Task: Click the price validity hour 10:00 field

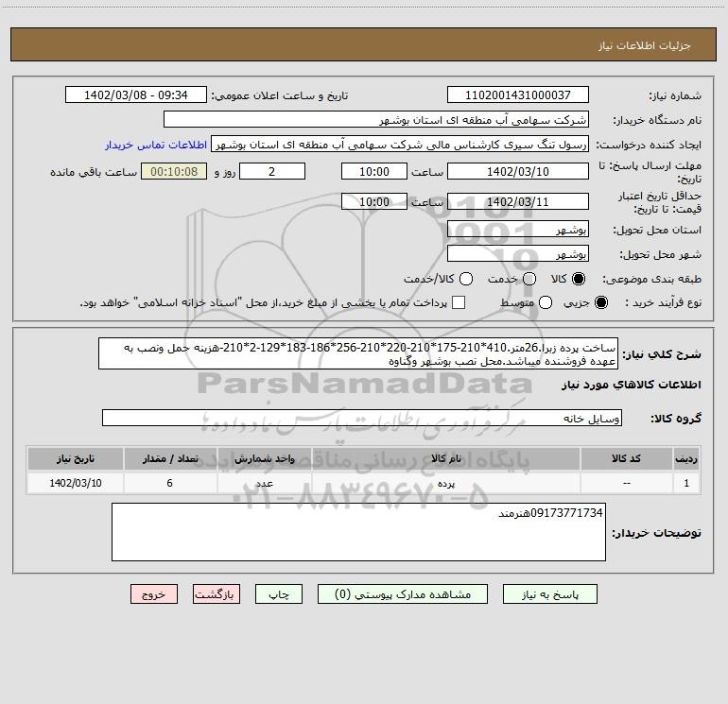Action: 374,201
